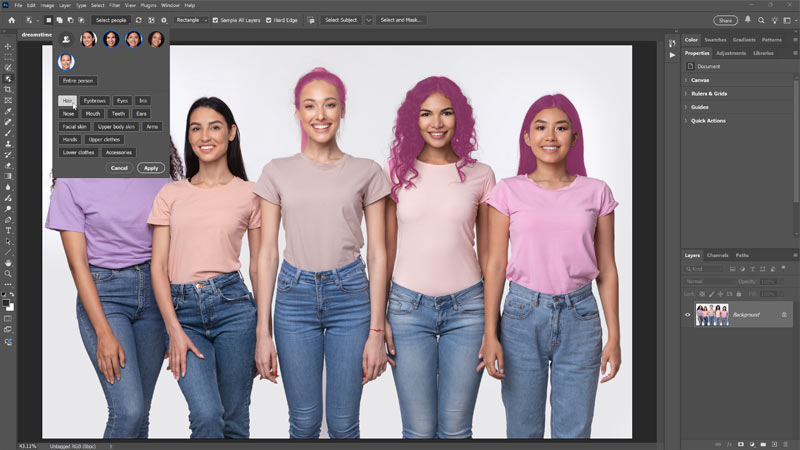
Task: Select the Object Selection tool
Action: point(8,79)
